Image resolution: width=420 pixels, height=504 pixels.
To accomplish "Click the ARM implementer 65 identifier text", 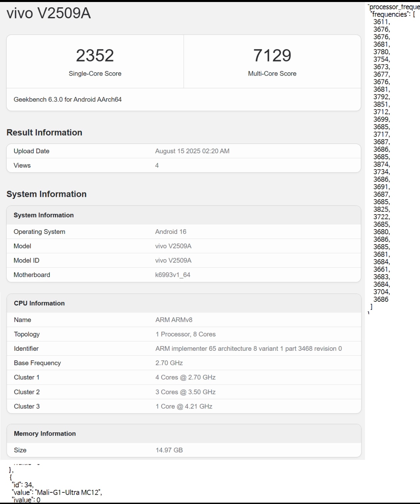I will click(x=248, y=349).
